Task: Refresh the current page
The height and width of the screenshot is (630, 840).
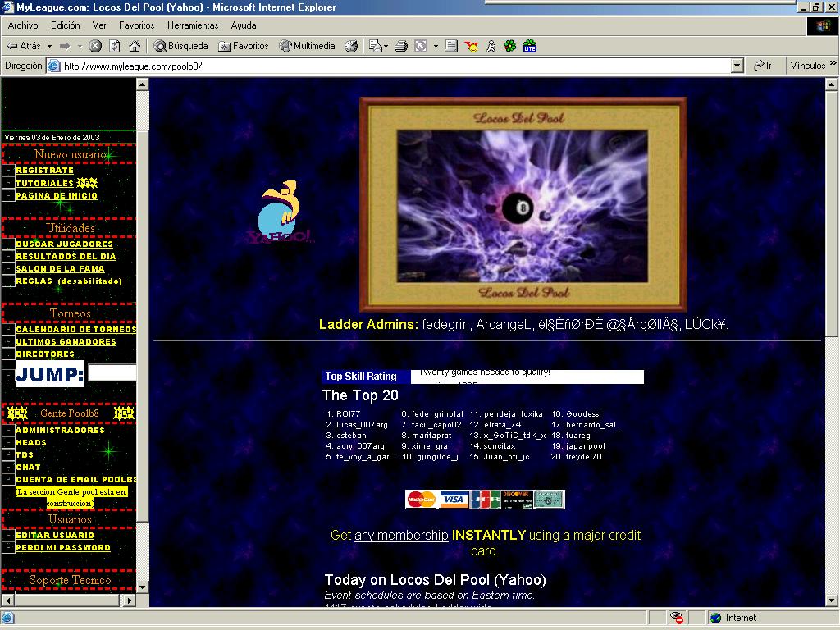Action: click(115, 46)
